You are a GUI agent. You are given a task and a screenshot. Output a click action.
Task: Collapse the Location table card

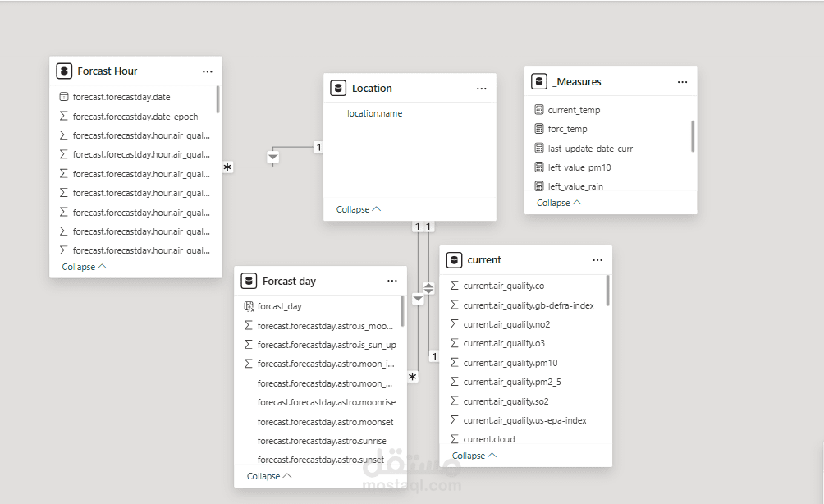coord(359,209)
